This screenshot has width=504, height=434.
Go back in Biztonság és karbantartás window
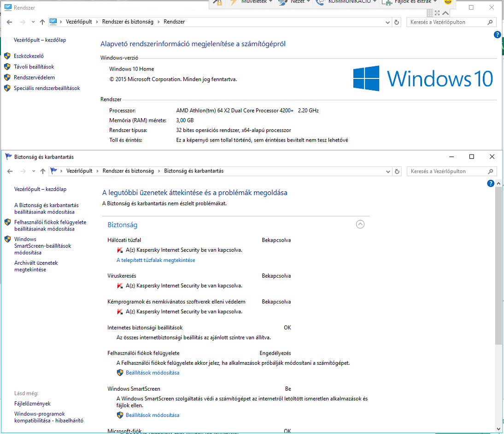pos(10,171)
